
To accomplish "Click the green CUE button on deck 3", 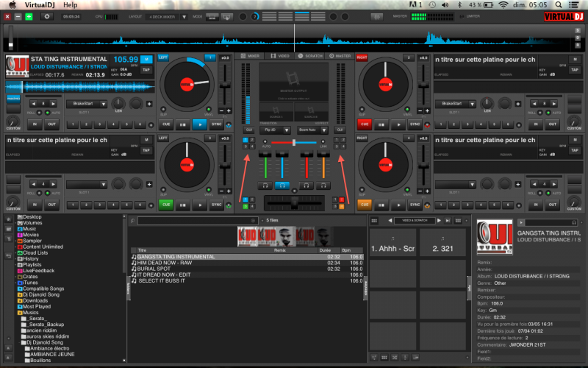I will 166,205.
